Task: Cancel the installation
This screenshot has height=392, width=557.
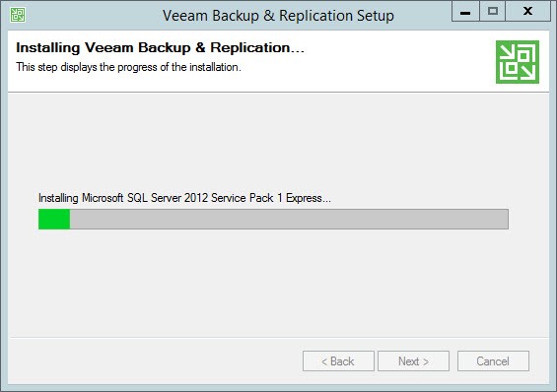Action: (x=493, y=361)
